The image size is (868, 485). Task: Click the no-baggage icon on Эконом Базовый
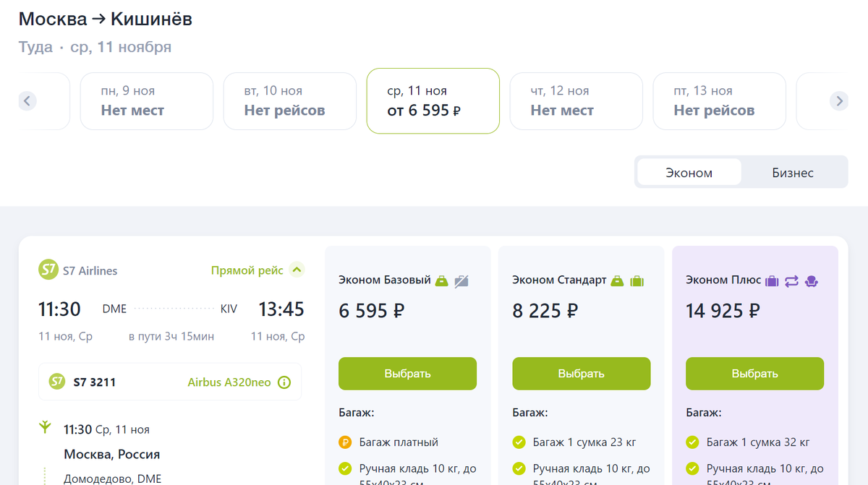tap(461, 281)
